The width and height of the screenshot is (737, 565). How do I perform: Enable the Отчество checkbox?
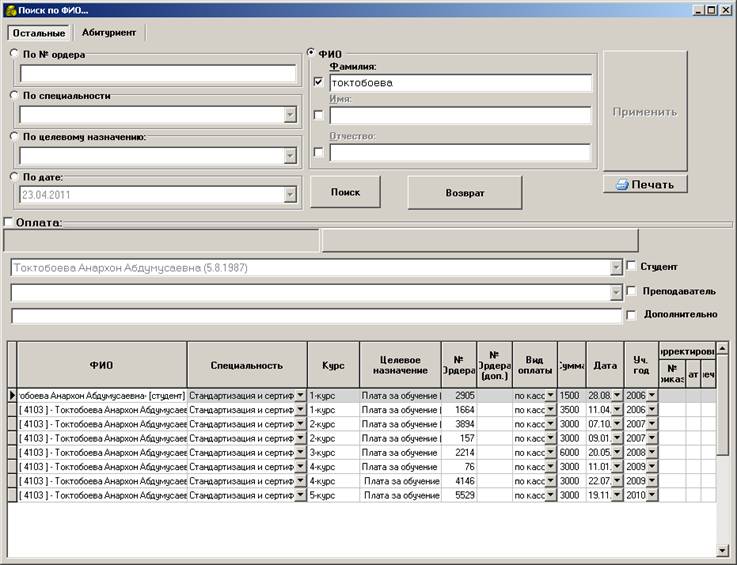click(318, 152)
